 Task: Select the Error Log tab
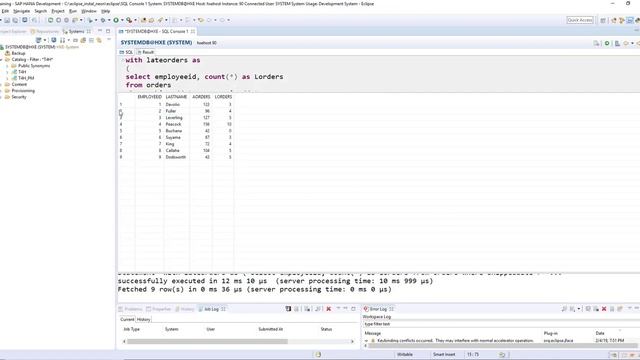pos(378,309)
